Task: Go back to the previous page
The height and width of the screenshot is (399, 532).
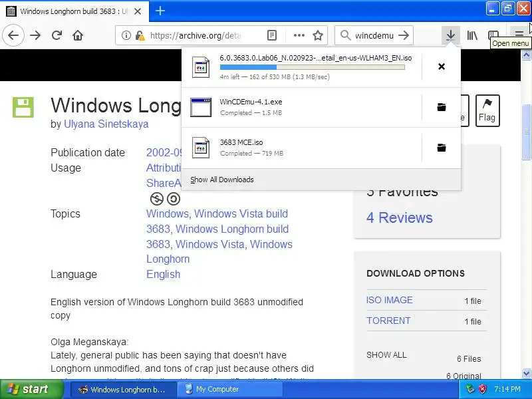Action: pyautogui.click(x=13, y=35)
